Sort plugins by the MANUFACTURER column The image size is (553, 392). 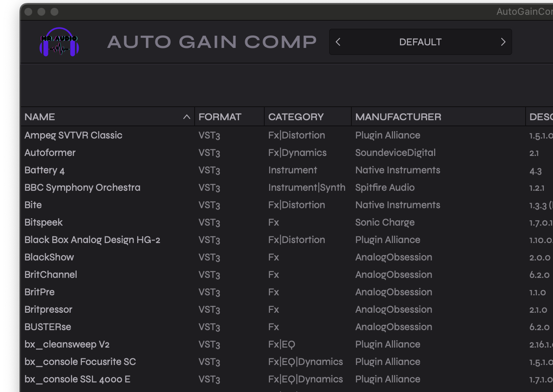click(x=398, y=116)
